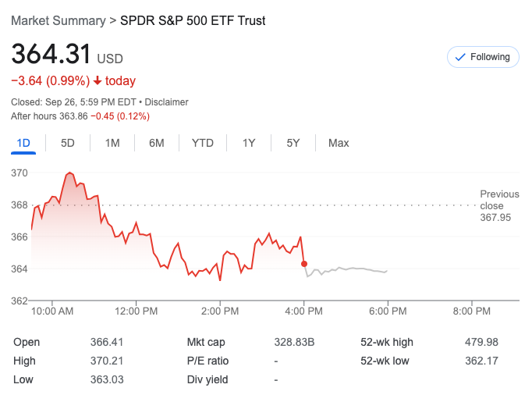Image resolution: width=532 pixels, height=395 pixels.
Task: Select the YTD range tab
Action: pos(203,143)
